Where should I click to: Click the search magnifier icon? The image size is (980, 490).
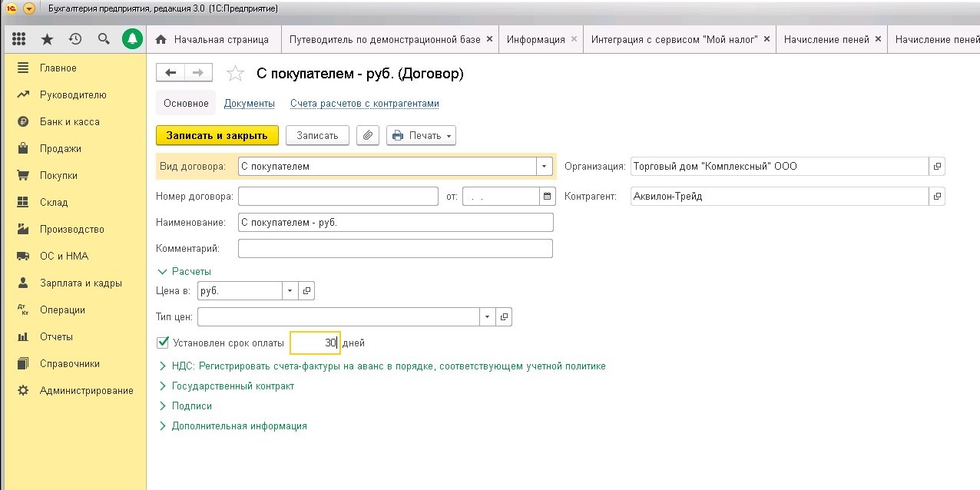pyautogui.click(x=104, y=39)
